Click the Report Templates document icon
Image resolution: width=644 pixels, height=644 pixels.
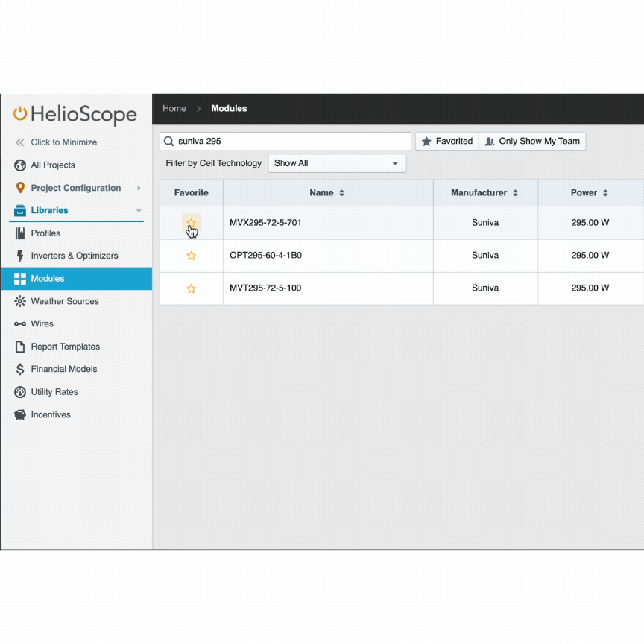[x=19, y=347]
